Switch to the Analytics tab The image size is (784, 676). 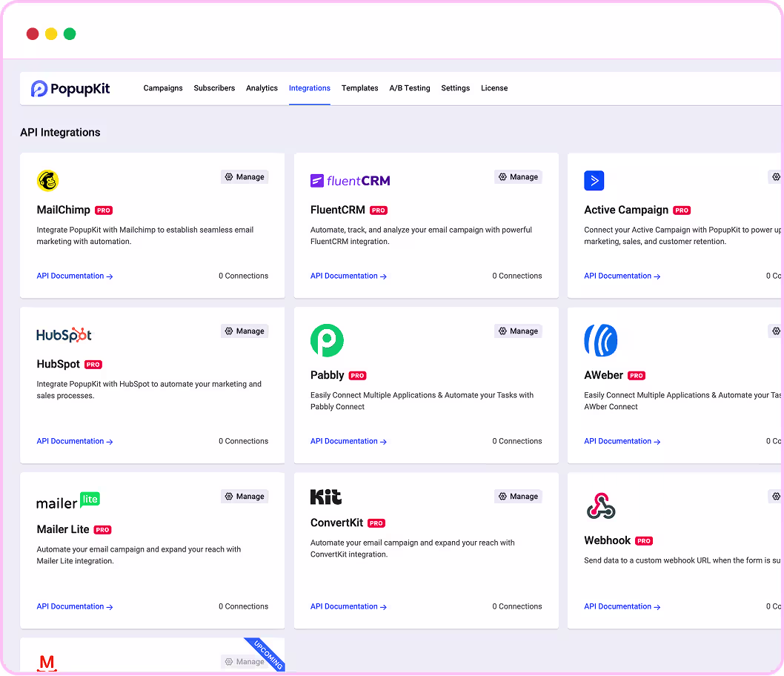pos(262,88)
